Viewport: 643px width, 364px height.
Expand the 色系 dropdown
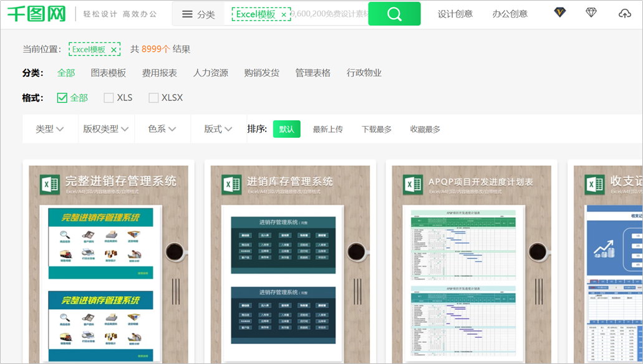[162, 129]
